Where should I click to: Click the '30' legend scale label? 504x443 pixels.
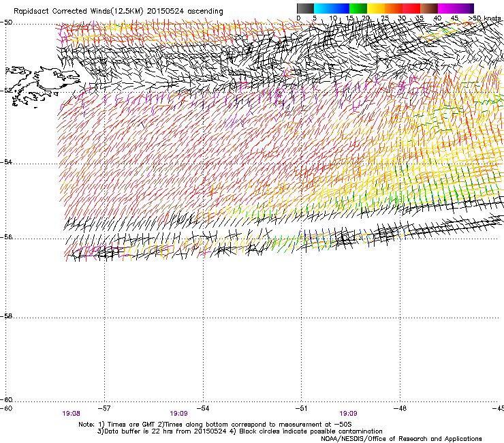coord(402,18)
